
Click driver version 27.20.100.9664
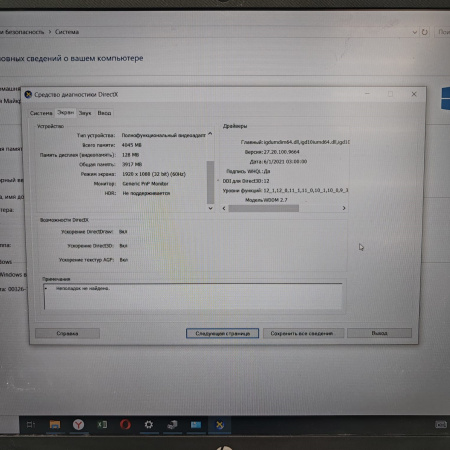[282, 152]
